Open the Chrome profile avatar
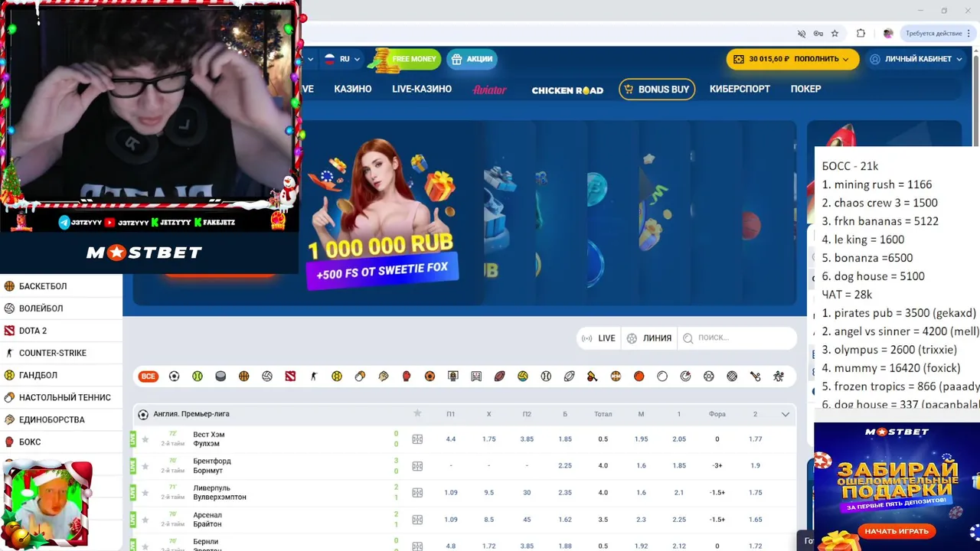 tap(888, 34)
